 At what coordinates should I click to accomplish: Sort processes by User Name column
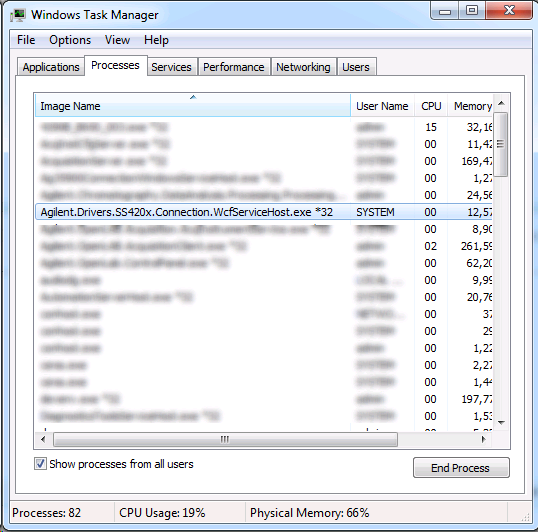382,106
